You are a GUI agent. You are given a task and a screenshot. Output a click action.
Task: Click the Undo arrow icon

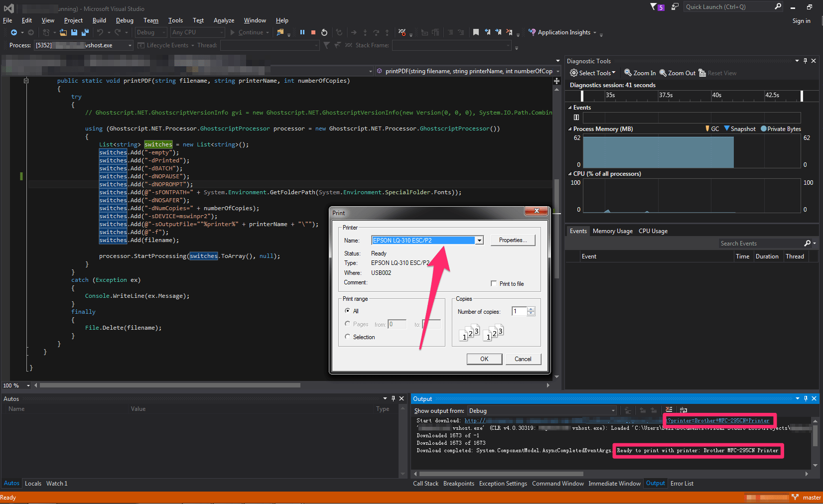100,32
